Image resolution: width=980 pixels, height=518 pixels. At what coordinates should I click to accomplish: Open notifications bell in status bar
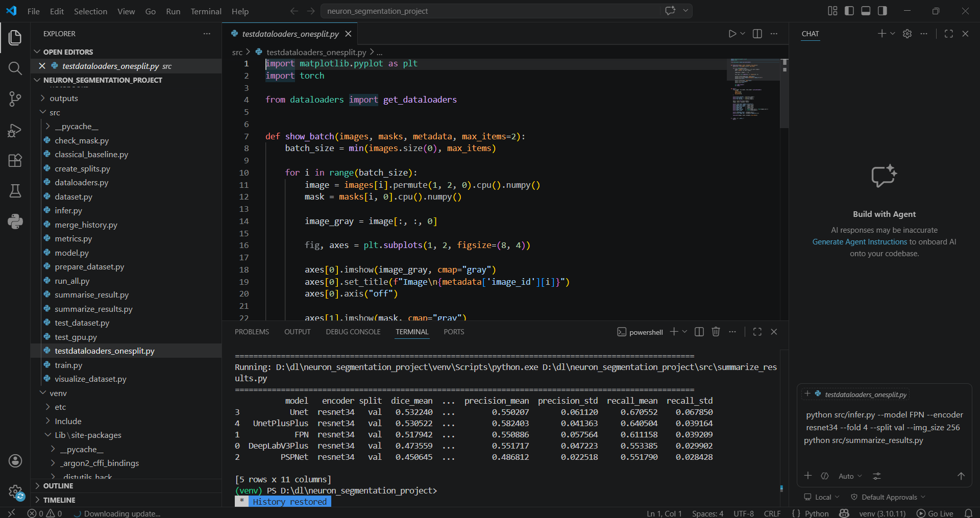[x=968, y=513]
